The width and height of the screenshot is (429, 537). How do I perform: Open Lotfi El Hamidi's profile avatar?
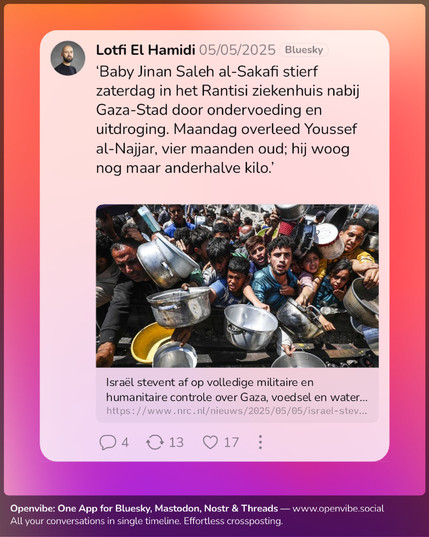68,58
